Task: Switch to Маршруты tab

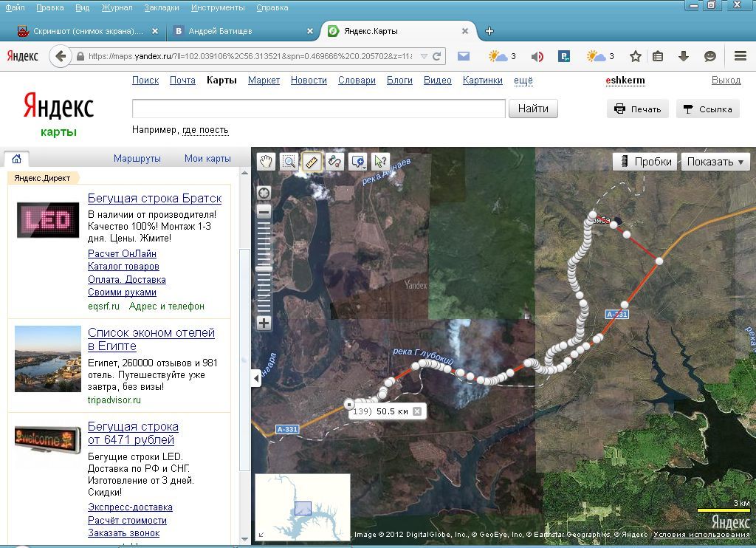Action: click(137, 158)
